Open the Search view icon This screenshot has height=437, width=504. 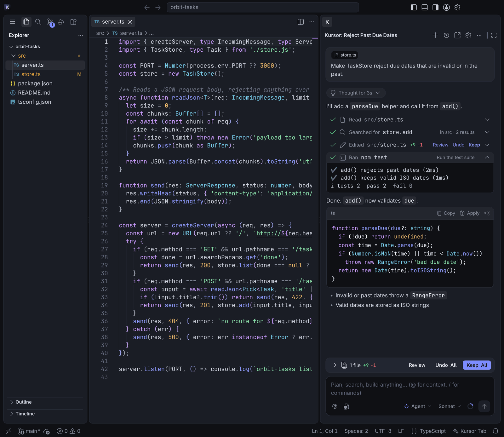point(38,22)
